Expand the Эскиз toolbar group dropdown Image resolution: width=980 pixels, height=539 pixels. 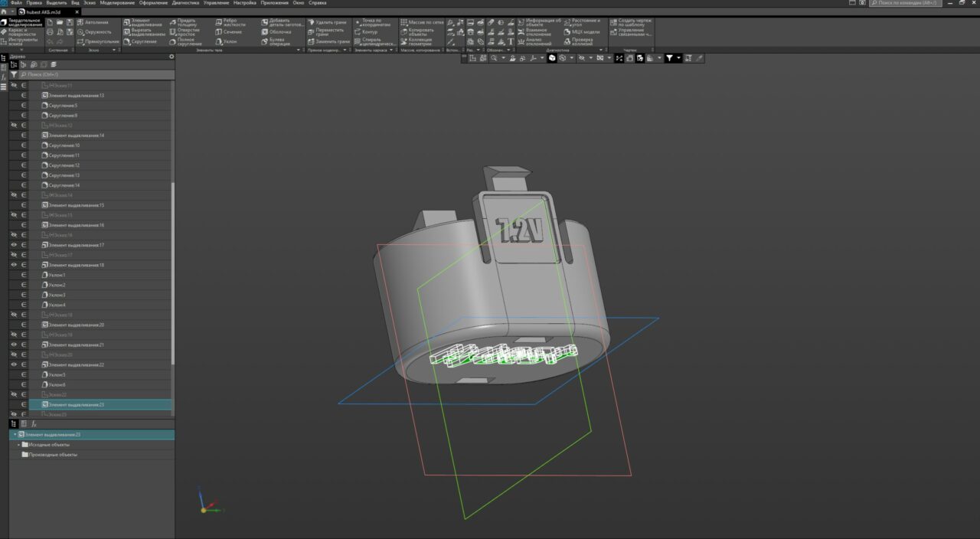pos(114,51)
